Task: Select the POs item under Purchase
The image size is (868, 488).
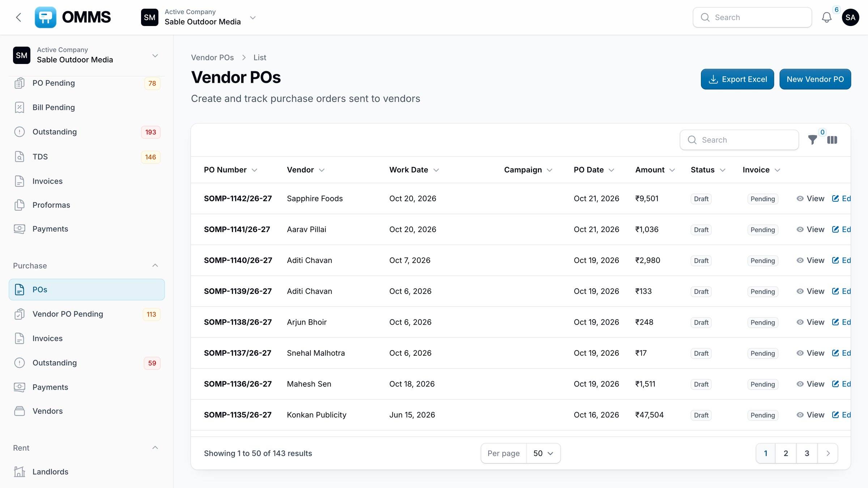Action: pos(87,290)
